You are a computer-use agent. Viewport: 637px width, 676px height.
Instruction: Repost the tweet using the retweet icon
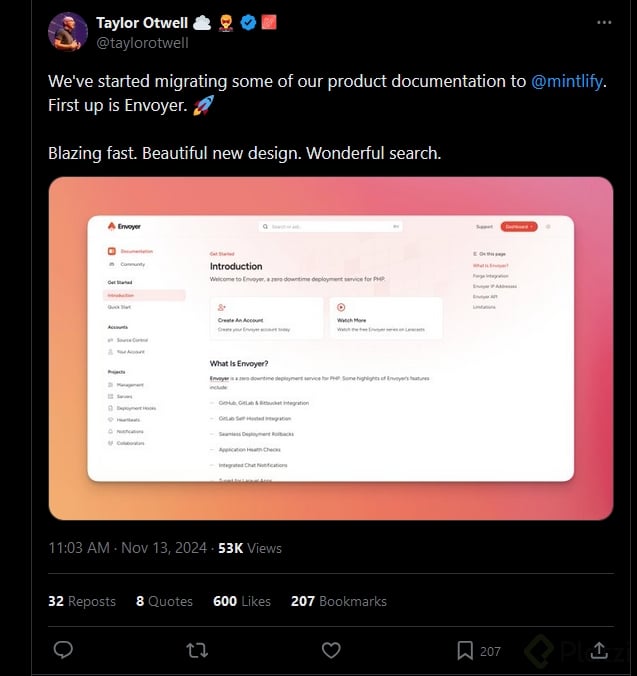(x=197, y=650)
